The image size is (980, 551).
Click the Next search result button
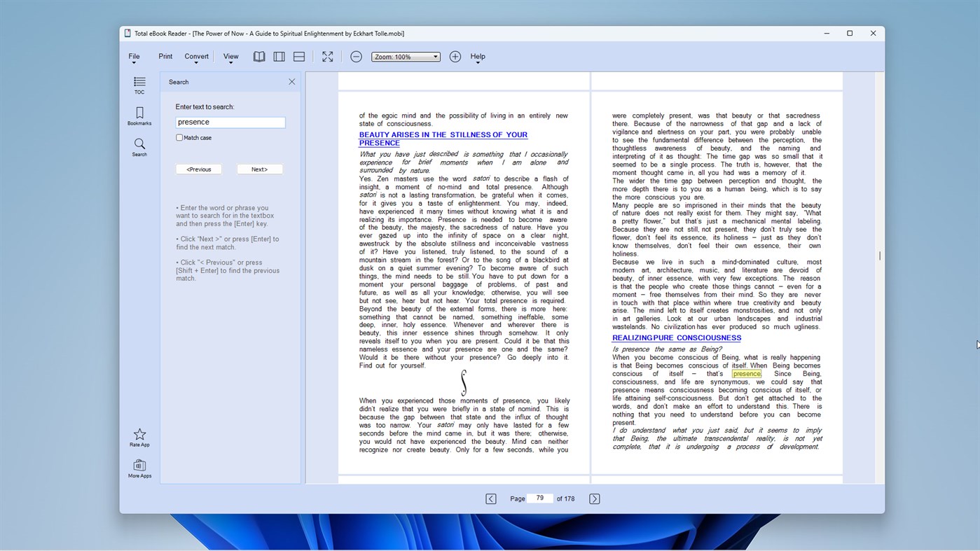coord(259,169)
